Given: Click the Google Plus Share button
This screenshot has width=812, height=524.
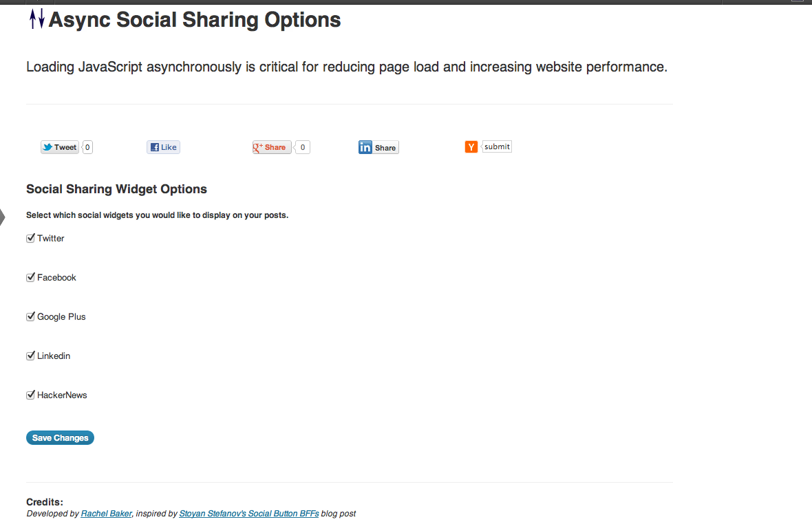Looking at the screenshot, I should point(272,147).
